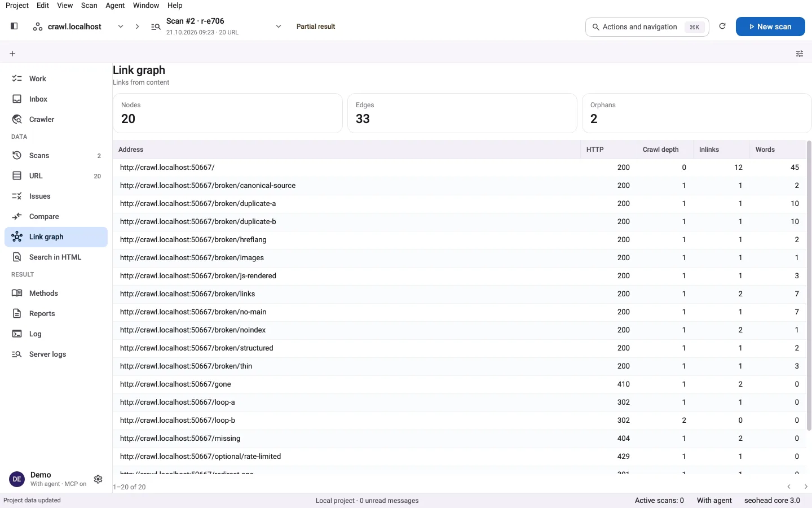Open Search in HTML in sidebar
812x508 pixels.
56,257
